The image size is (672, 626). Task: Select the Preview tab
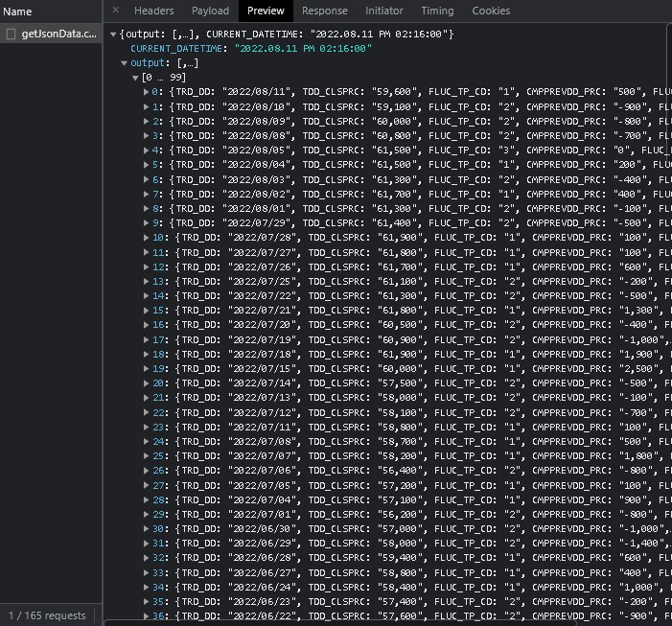[x=266, y=11]
